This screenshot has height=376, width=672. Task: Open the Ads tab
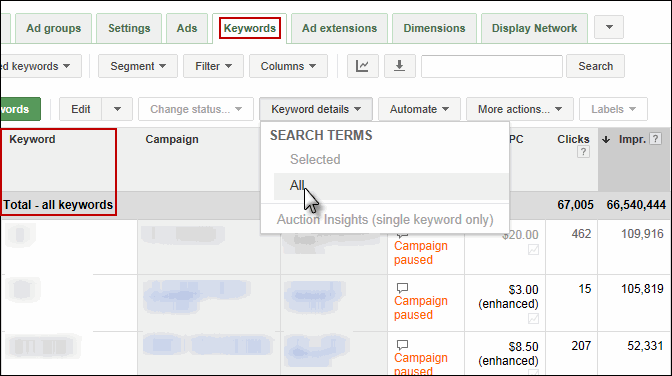pos(187,28)
